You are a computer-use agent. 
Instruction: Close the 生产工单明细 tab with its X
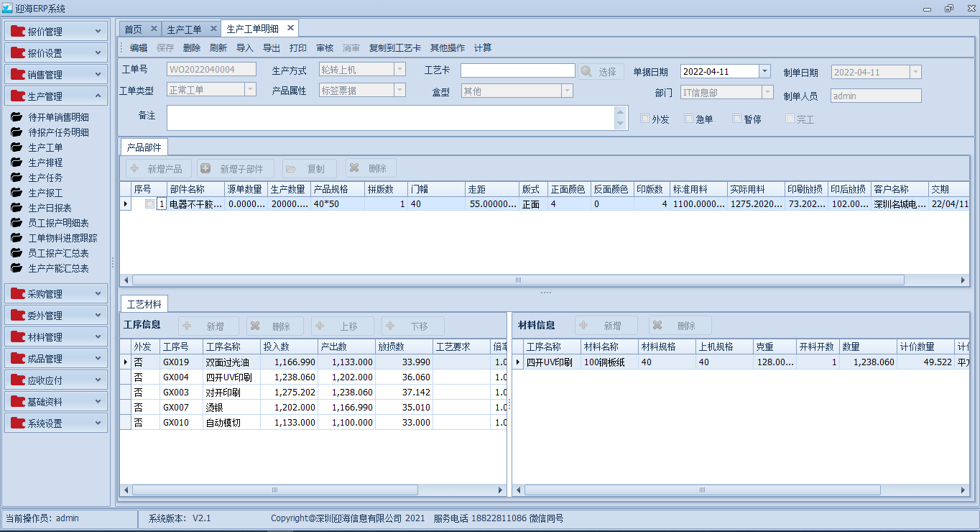290,28
